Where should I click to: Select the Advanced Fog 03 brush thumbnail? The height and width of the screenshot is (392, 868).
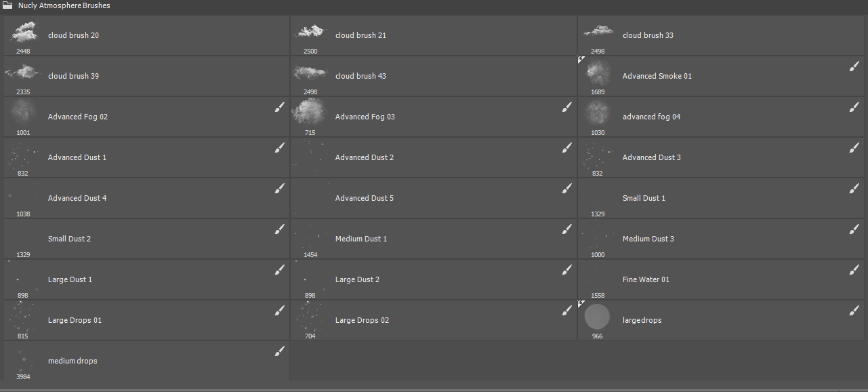[x=310, y=113]
